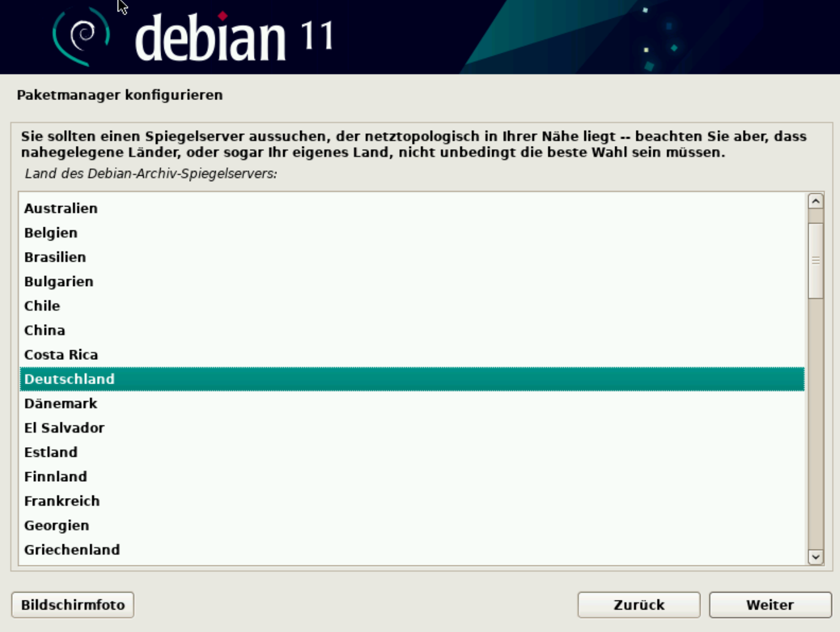The image size is (840, 632).
Task: Select Australien in the country list
Action: click(x=412, y=208)
